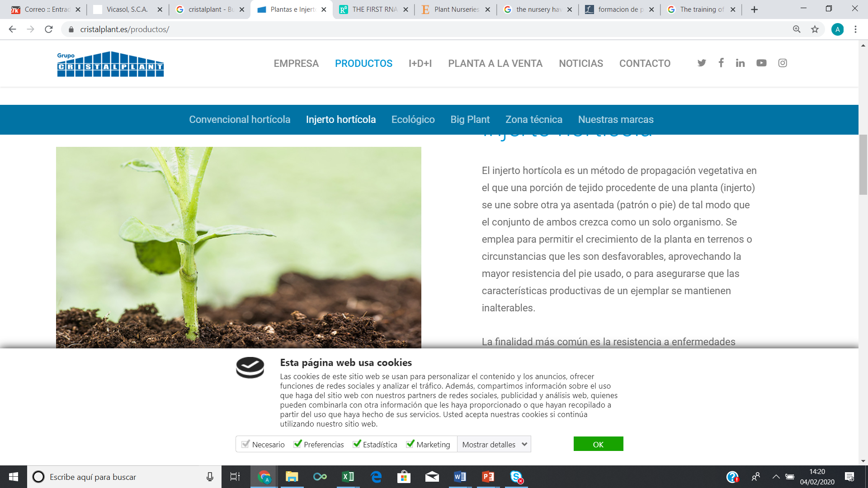868x488 pixels.
Task: Expand Mostrar detalles cookie dropdown
Action: tap(494, 444)
